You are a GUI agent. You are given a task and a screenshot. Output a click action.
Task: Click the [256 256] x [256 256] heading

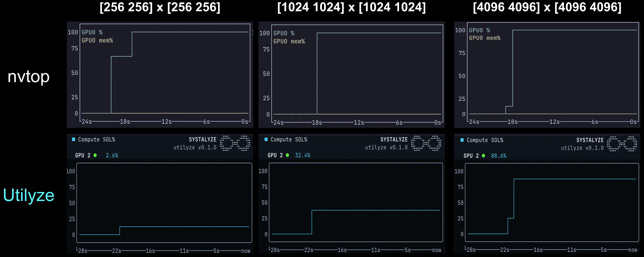pos(160,7)
